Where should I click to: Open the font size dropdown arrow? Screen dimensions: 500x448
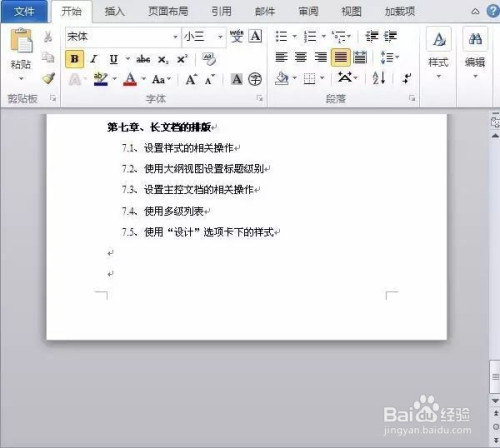(220, 37)
